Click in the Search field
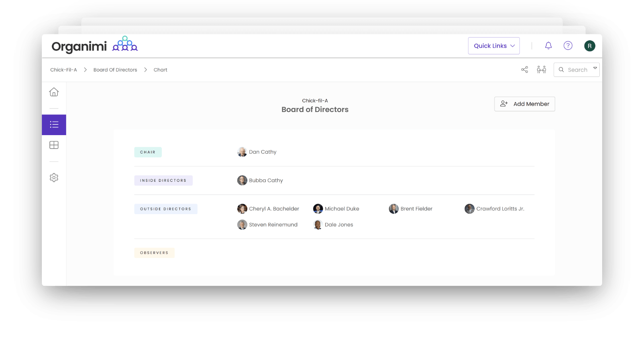 (577, 70)
